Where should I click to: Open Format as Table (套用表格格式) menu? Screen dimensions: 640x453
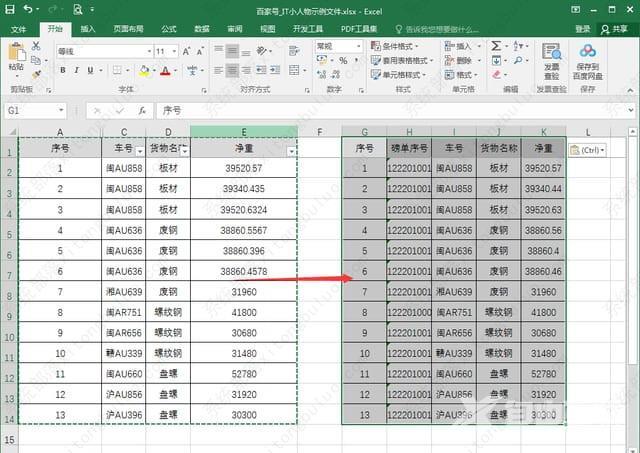(x=402, y=60)
